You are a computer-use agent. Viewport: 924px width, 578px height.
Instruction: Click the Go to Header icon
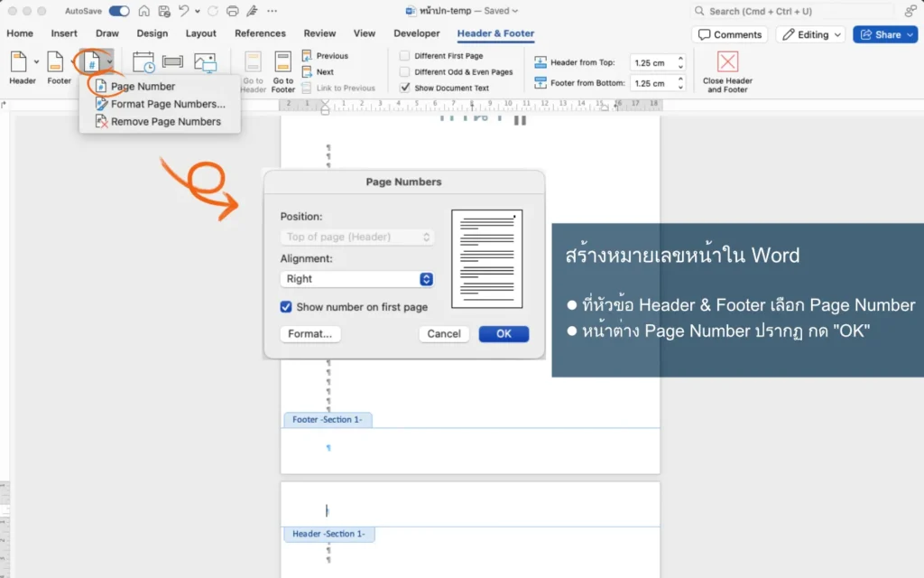point(253,62)
